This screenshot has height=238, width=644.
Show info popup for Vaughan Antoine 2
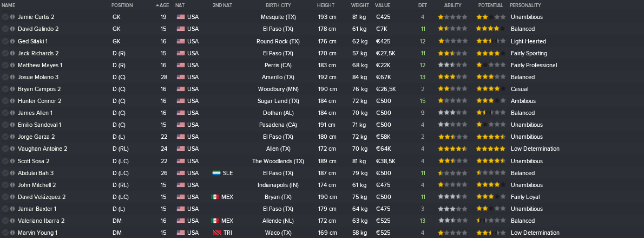pos(12,149)
